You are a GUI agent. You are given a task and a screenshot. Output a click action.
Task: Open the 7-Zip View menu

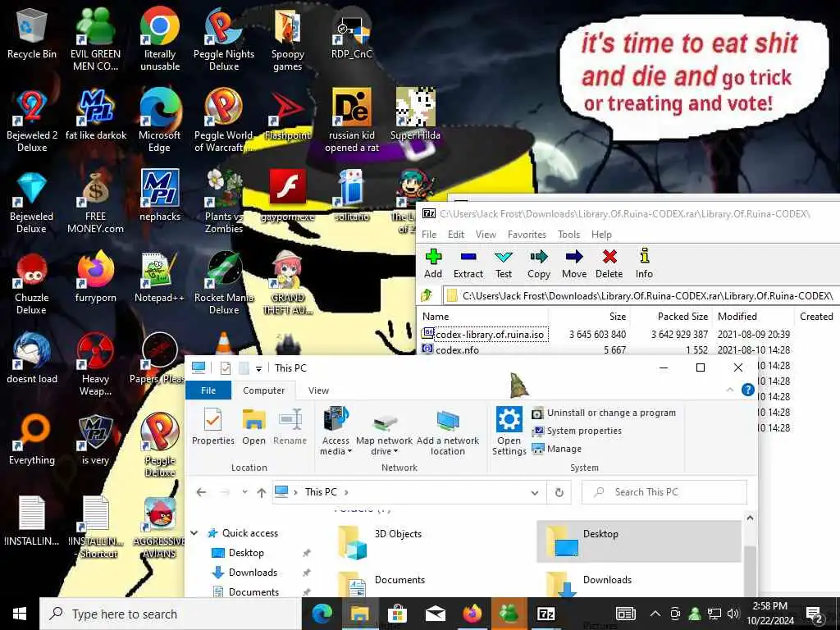[486, 235]
